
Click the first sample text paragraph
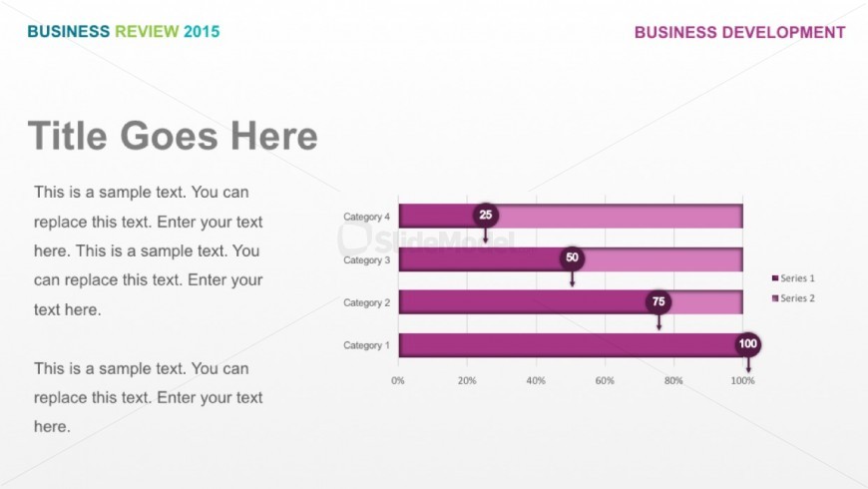149,250
